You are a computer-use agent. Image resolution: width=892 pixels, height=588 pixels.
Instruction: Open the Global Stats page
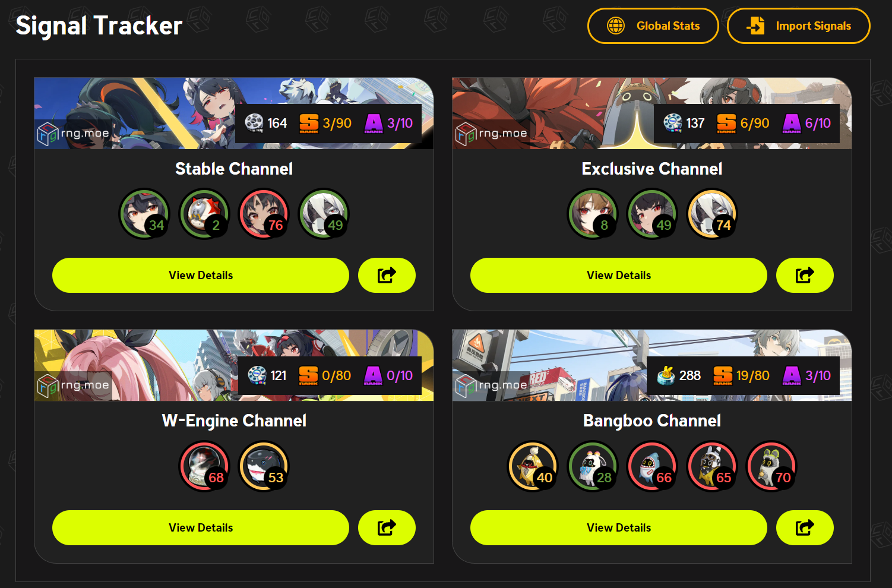pos(653,26)
